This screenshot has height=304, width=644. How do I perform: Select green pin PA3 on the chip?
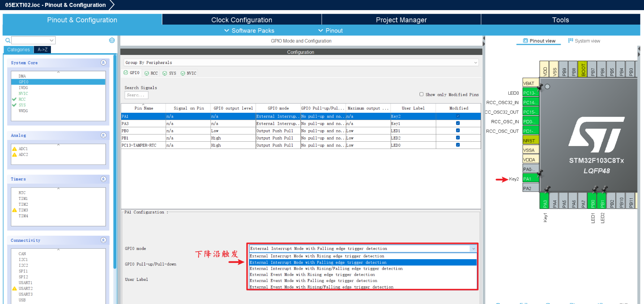coord(545,201)
